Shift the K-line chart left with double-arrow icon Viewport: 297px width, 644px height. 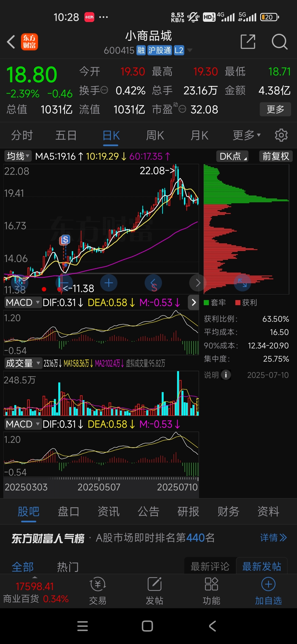(19, 283)
